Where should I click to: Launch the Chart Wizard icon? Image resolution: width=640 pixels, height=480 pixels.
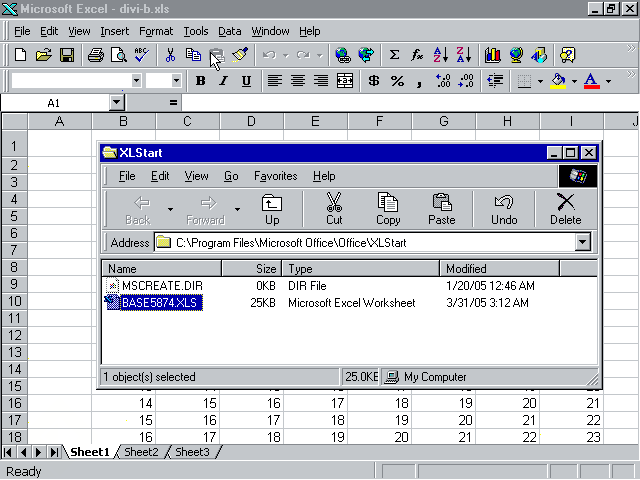tap(493, 55)
